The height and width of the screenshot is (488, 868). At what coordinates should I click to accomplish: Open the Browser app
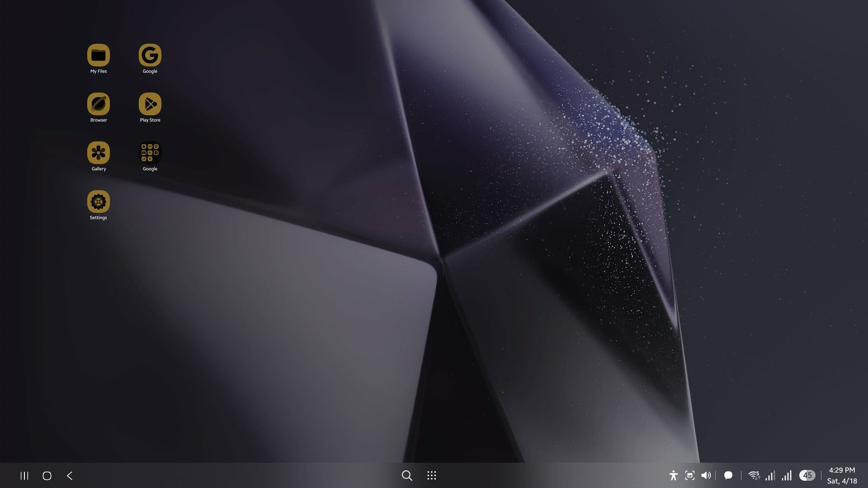pos(98,104)
